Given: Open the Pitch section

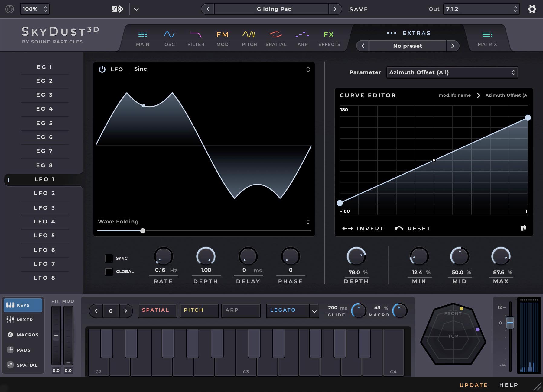Looking at the screenshot, I should click(x=249, y=38).
